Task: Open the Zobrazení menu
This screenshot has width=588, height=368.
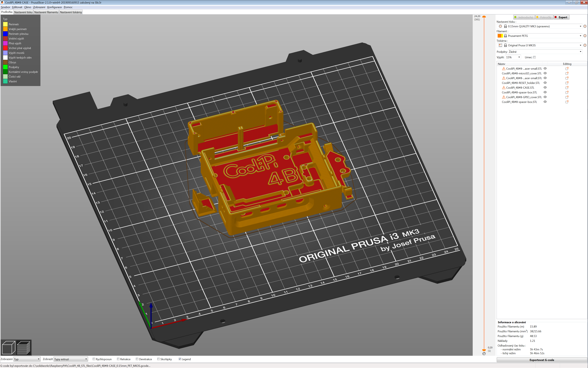Action: (x=39, y=7)
